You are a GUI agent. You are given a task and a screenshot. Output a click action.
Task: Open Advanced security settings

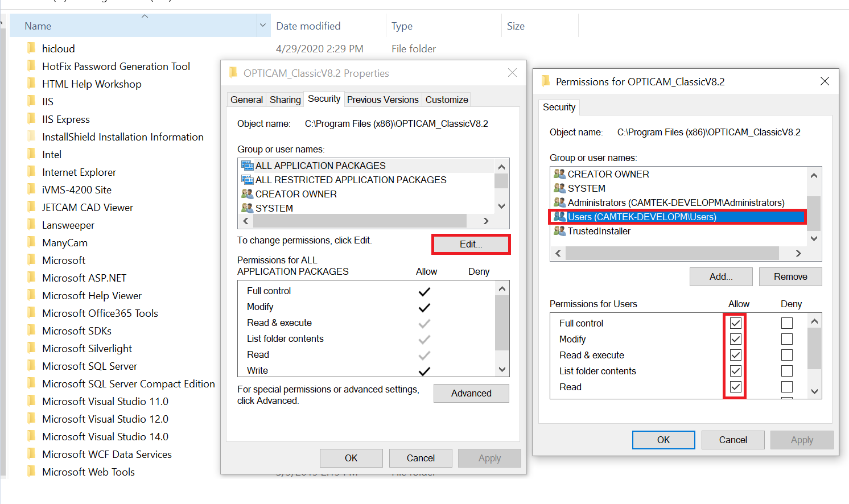471,393
